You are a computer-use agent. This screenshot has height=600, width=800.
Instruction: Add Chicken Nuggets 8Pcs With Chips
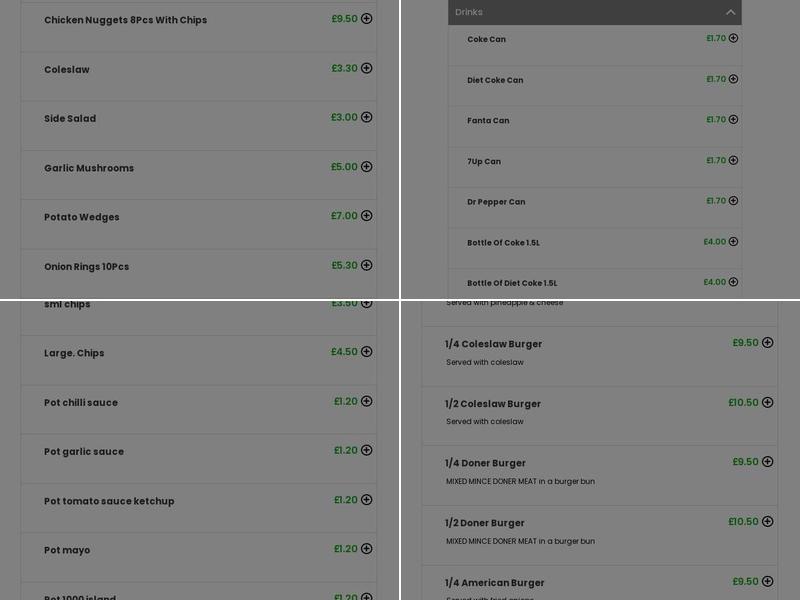tap(366, 19)
